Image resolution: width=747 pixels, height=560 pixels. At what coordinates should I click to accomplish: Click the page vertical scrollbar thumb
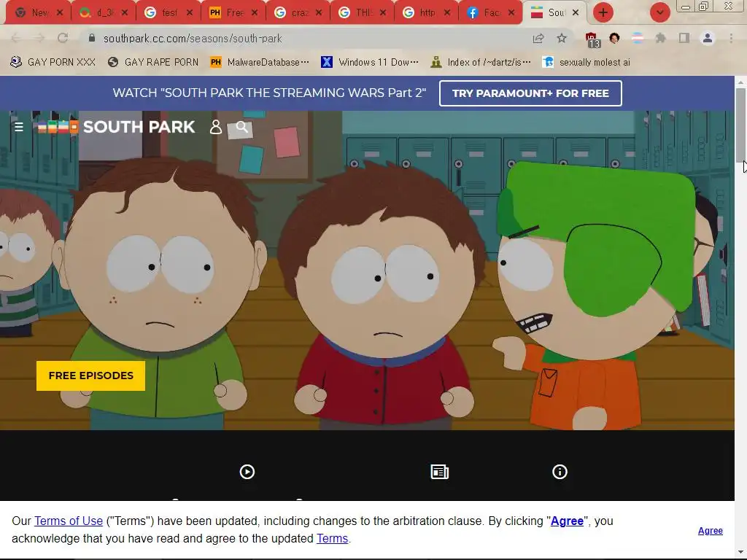click(x=740, y=125)
